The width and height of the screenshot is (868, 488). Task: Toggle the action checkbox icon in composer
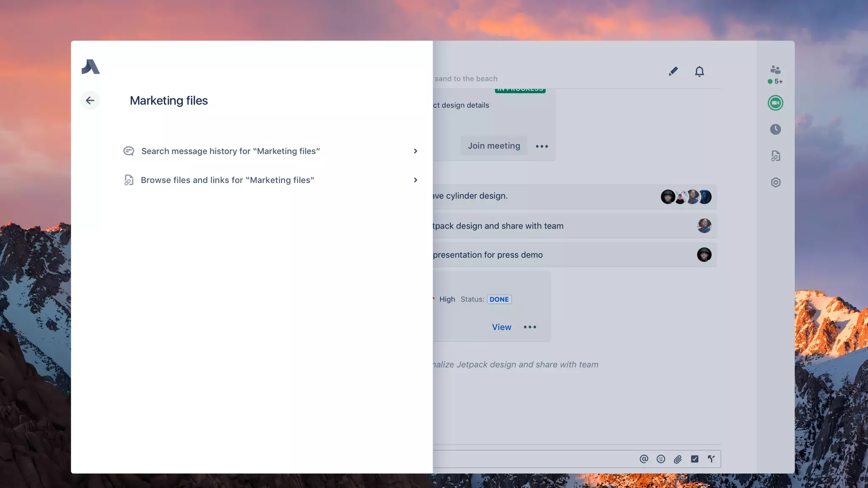coord(695,459)
